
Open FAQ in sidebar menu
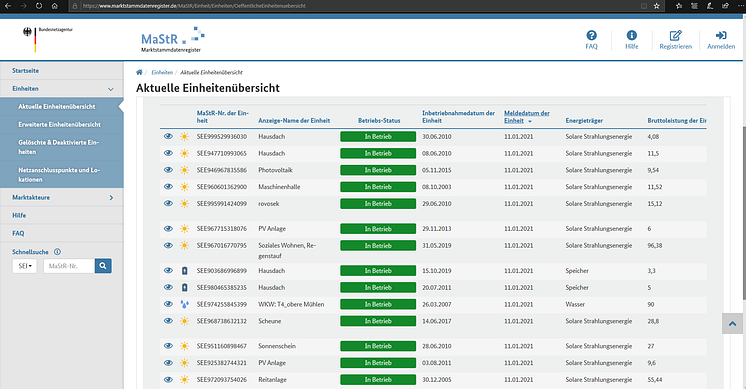pyautogui.click(x=18, y=233)
